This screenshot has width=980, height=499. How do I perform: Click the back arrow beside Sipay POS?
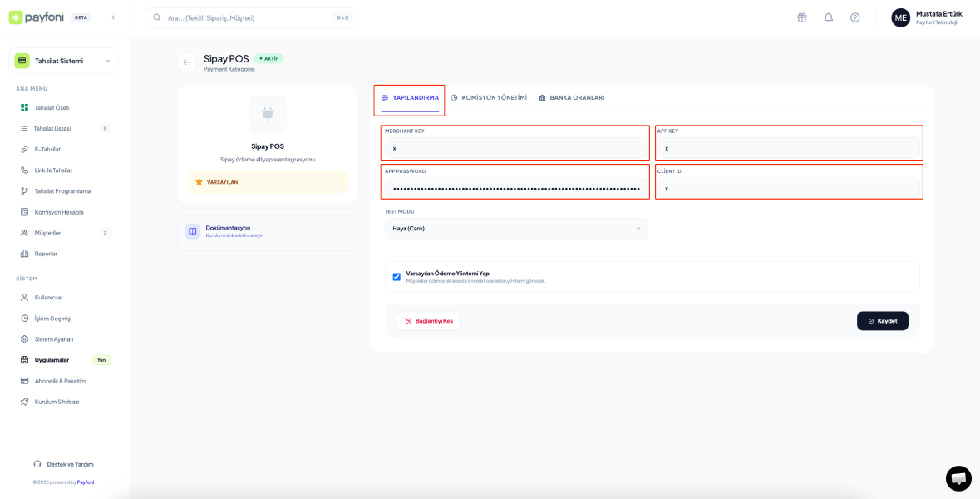186,62
